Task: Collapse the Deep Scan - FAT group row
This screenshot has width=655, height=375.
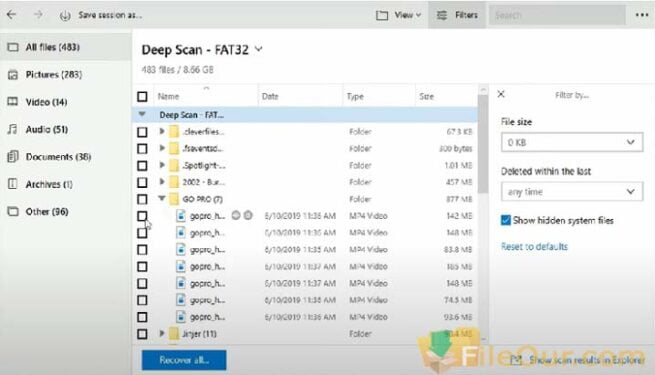Action: [142, 114]
